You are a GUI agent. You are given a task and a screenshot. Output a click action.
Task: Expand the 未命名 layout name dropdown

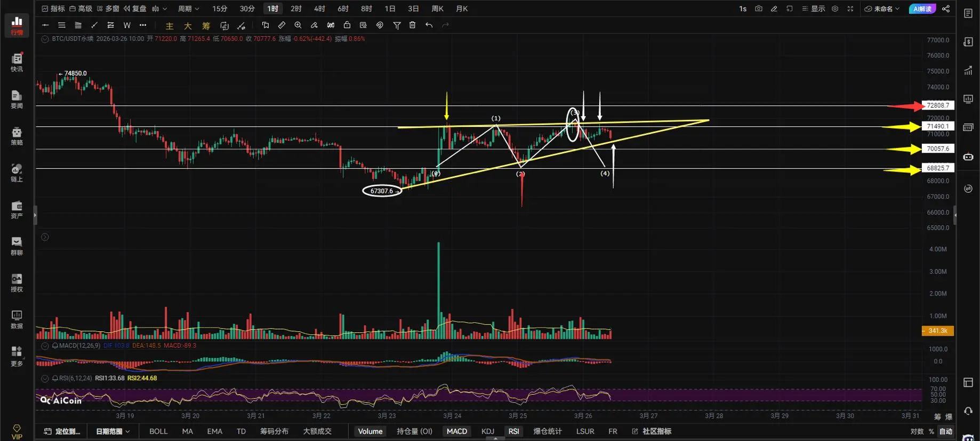tap(882, 9)
